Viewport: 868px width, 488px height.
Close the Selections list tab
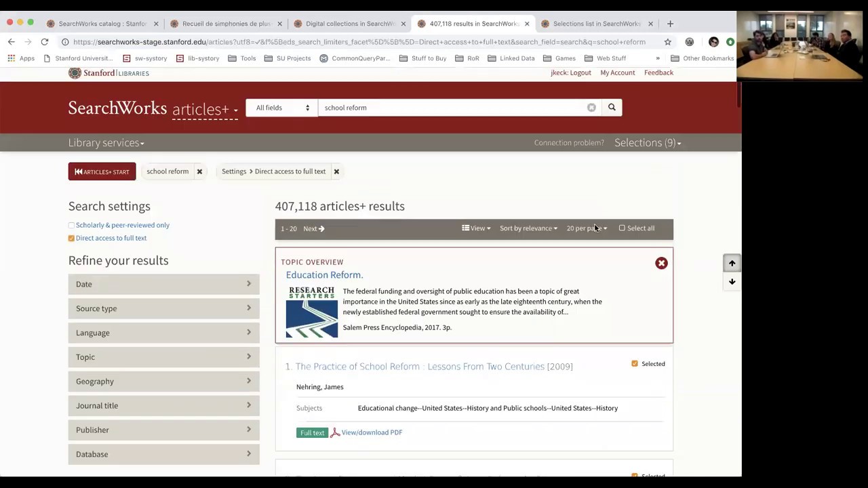tap(650, 24)
